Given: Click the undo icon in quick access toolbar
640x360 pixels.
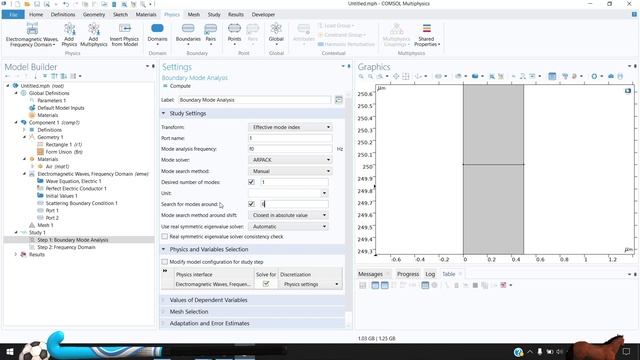Looking at the screenshot, I should click(66, 4).
